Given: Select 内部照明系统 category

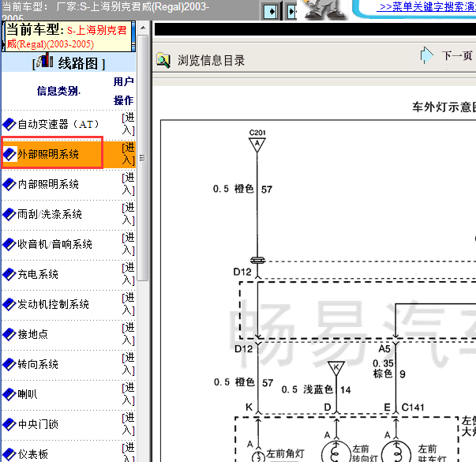Looking at the screenshot, I should click(x=48, y=184).
